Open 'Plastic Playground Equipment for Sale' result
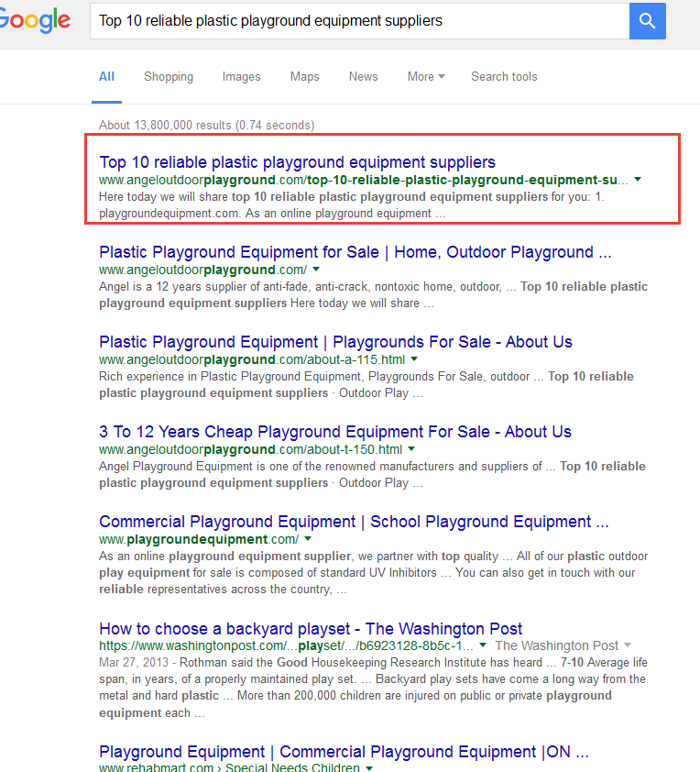Image resolution: width=700 pixels, height=772 pixels. [355, 252]
